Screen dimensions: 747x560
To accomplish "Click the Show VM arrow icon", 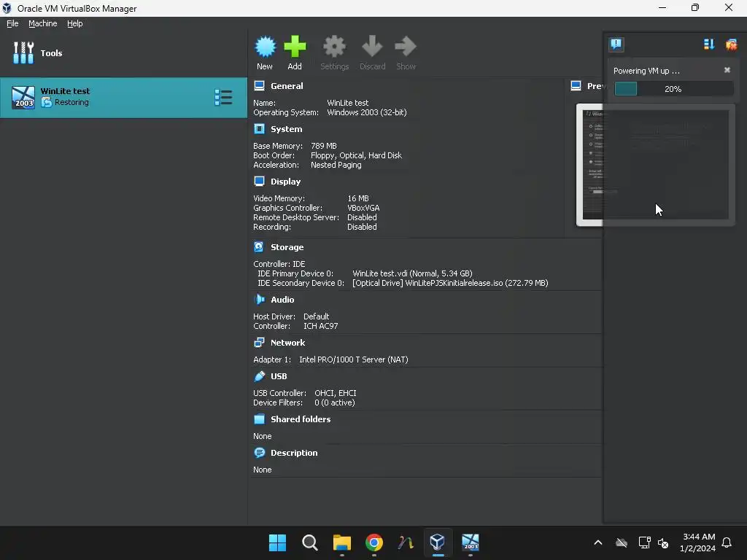I will click(406, 47).
